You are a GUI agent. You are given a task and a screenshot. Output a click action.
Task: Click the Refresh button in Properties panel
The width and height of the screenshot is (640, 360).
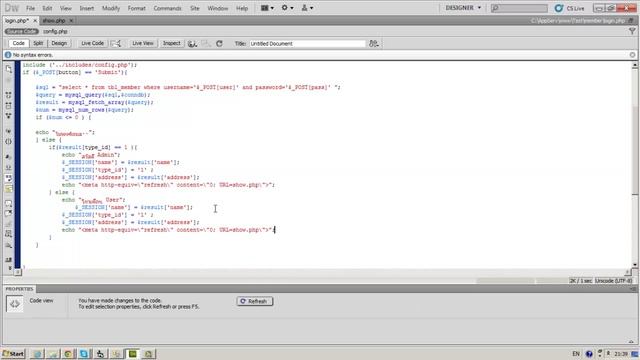click(255, 301)
